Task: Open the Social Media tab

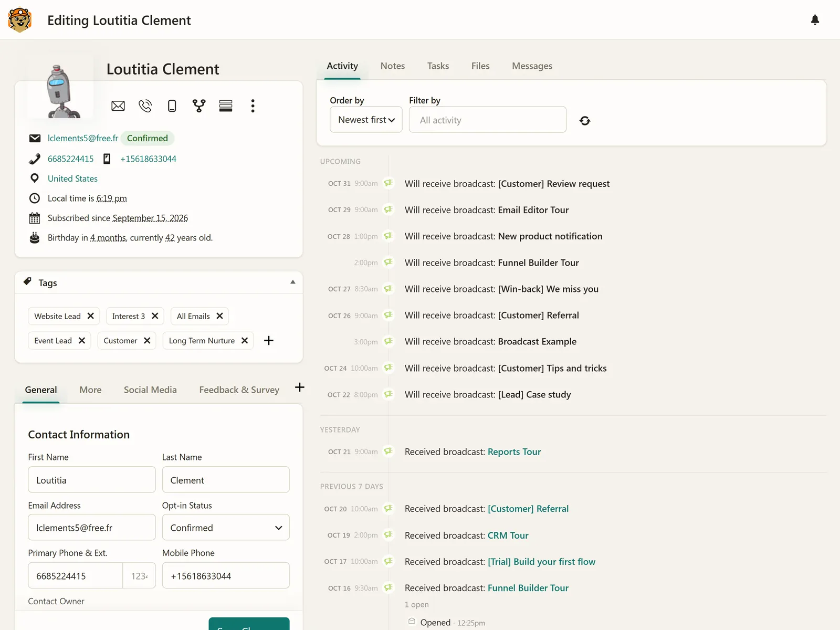Action: tap(150, 390)
